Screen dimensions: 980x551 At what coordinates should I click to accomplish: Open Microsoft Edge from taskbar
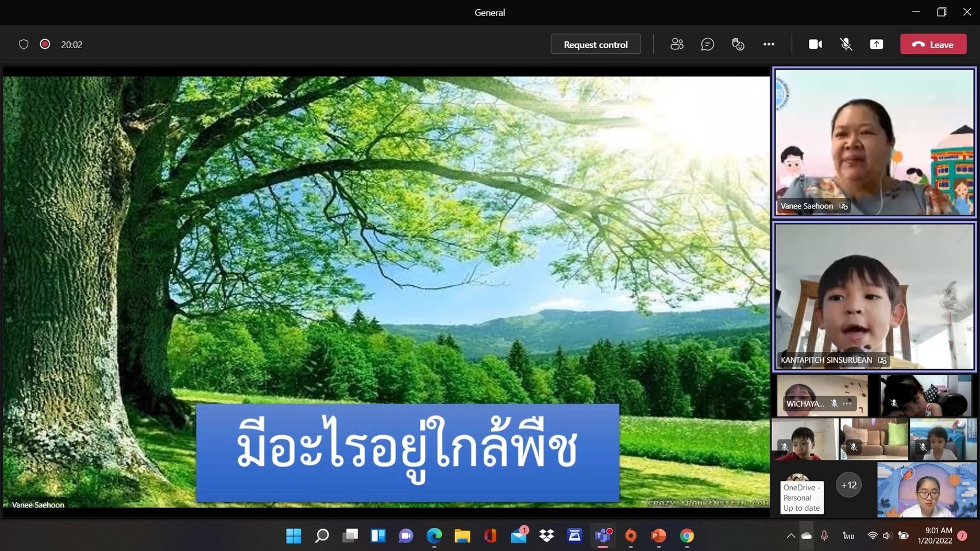pyautogui.click(x=434, y=536)
